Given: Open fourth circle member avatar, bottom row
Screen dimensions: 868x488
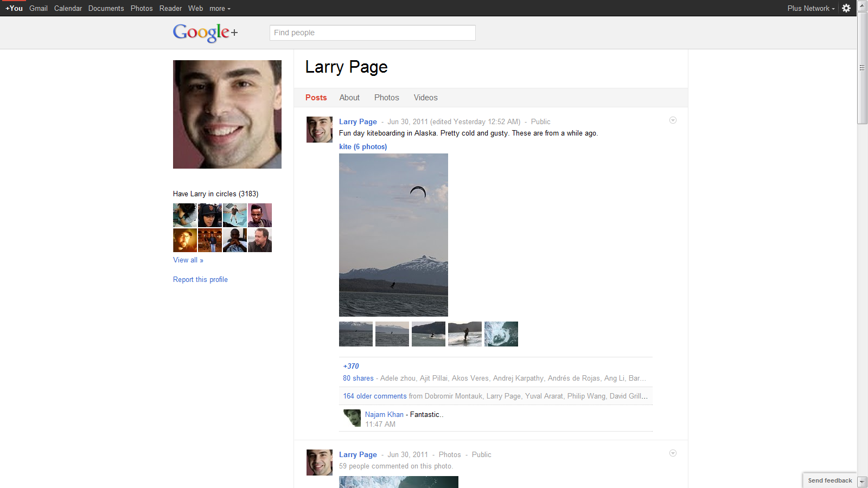Looking at the screenshot, I should (x=260, y=240).
